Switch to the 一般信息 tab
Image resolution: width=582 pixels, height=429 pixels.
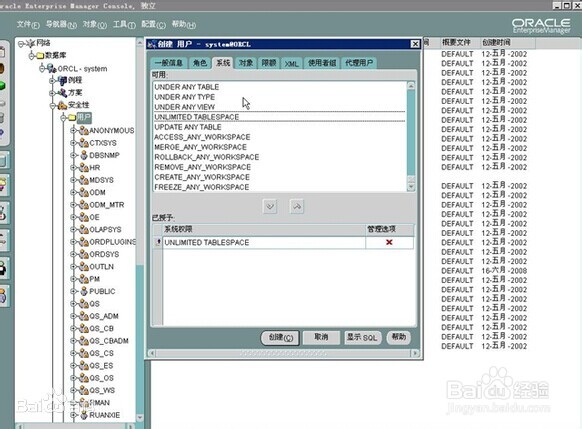tap(169, 63)
